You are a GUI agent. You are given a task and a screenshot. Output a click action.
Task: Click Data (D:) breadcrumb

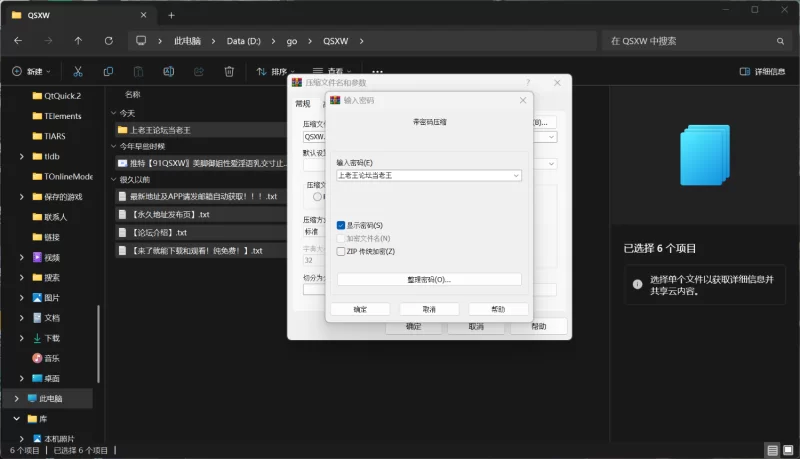[243, 41]
